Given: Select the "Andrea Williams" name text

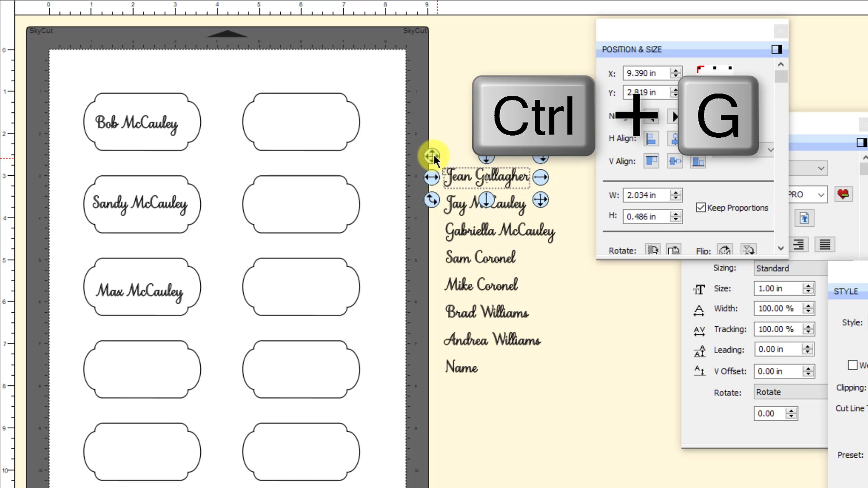Looking at the screenshot, I should tap(492, 340).
